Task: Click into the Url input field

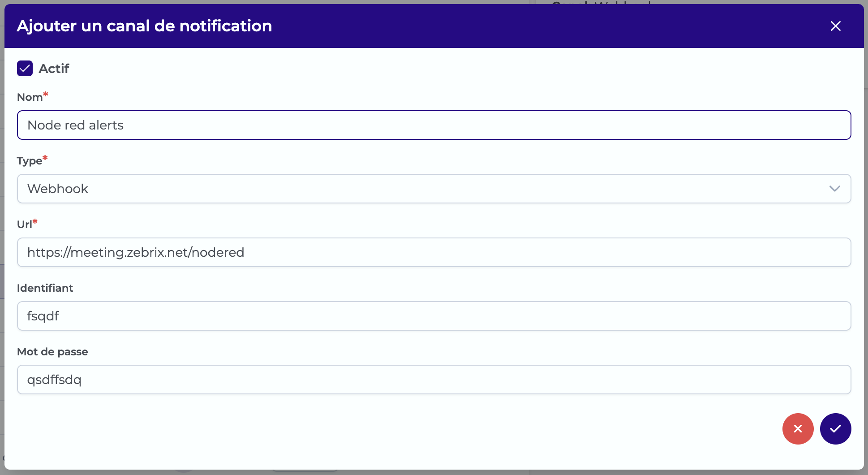Action: pyautogui.click(x=434, y=252)
